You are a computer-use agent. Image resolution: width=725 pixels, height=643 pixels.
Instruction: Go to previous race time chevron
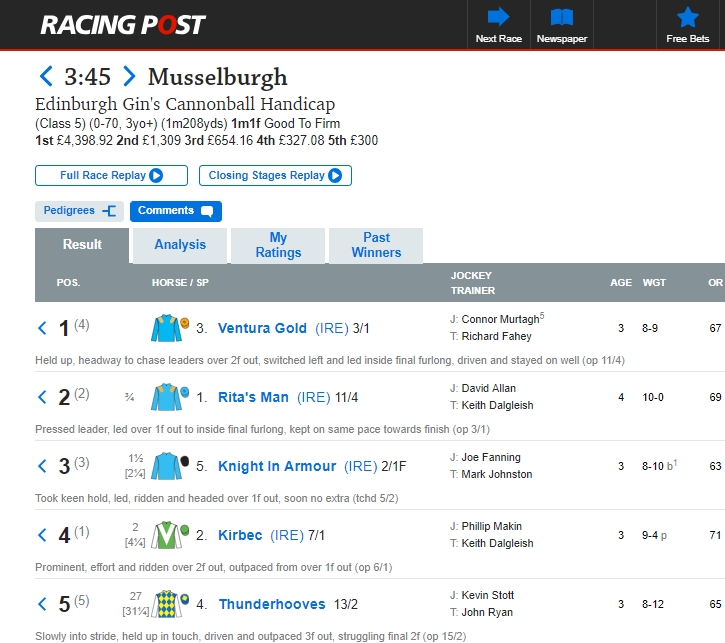[x=45, y=76]
